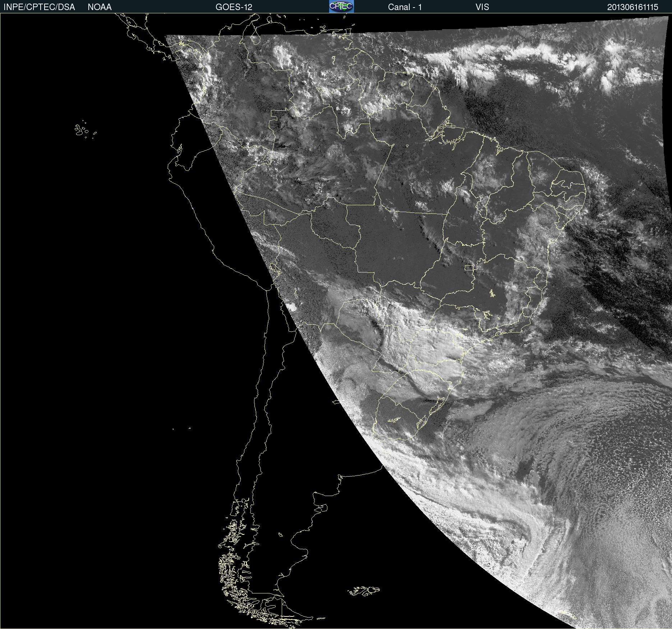Screen dimensions: 672x629
Task: Click the Falkland Islands outline on the map
Action: (364, 591)
